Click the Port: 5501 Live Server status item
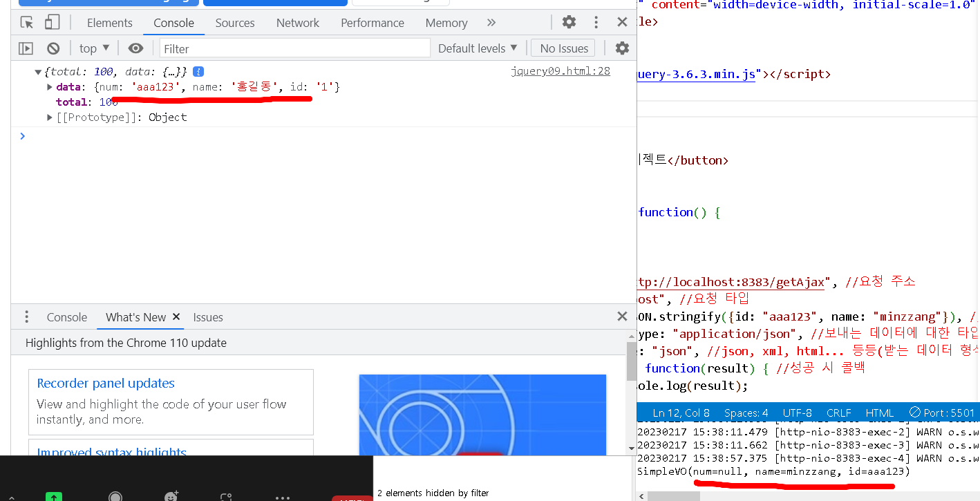 [x=942, y=413]
